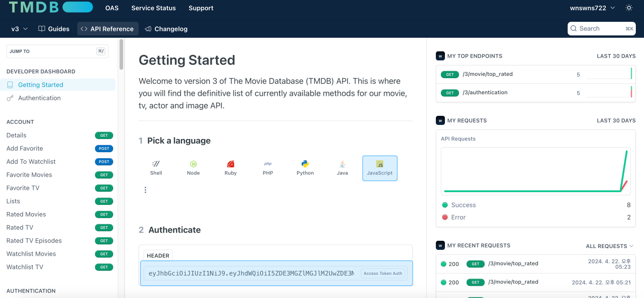Click the Success legend entry

(x=459, y=205)
